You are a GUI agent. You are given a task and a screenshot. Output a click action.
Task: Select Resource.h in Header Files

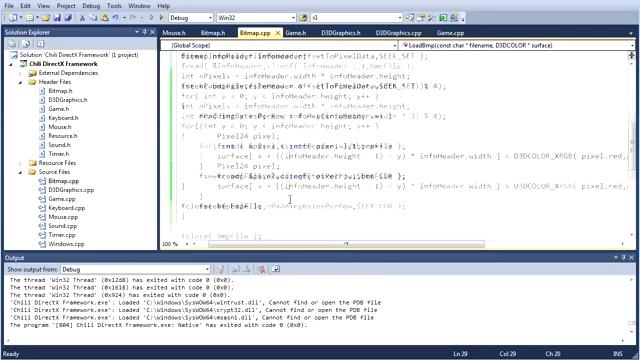coord(62,136)
